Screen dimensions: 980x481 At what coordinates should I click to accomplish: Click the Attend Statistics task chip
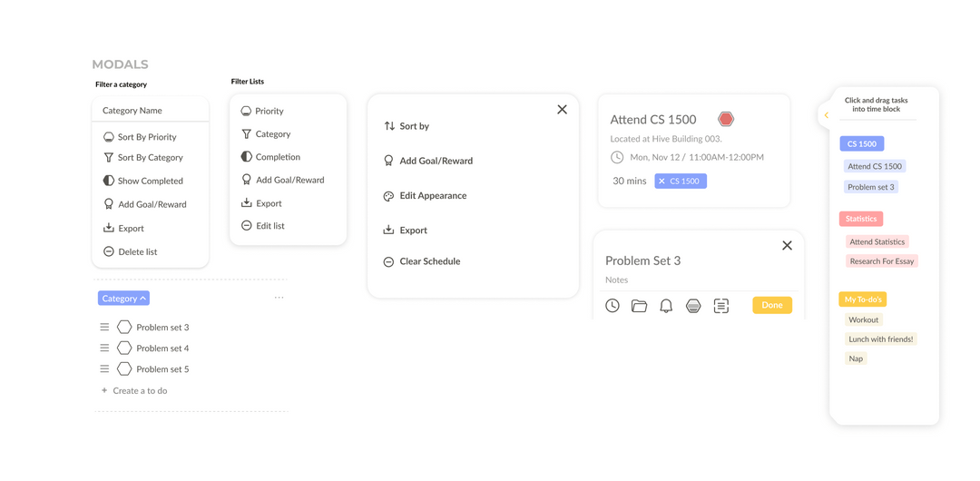[x=877, y=241]
